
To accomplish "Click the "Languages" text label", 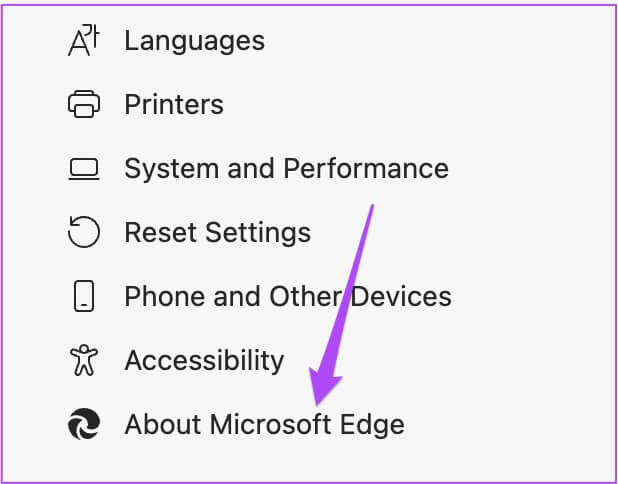I will (x=194, y=40).
